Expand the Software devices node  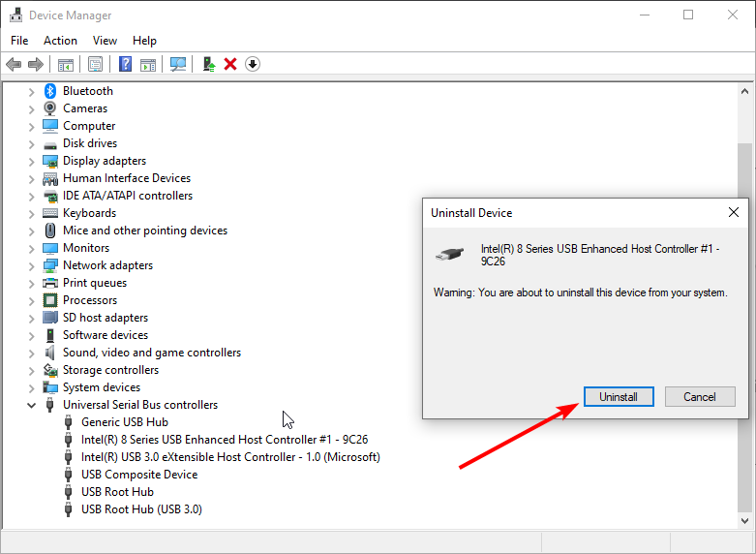pos(31,335)
